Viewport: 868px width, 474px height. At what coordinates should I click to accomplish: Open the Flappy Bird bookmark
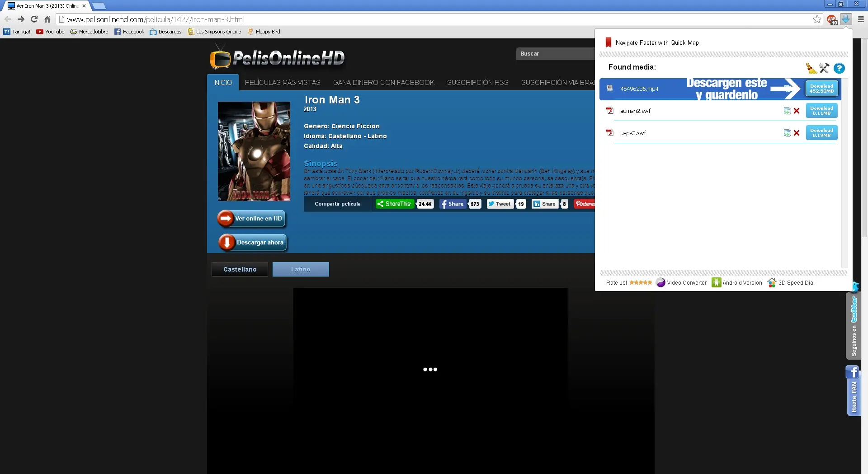[x=264, y=32]
